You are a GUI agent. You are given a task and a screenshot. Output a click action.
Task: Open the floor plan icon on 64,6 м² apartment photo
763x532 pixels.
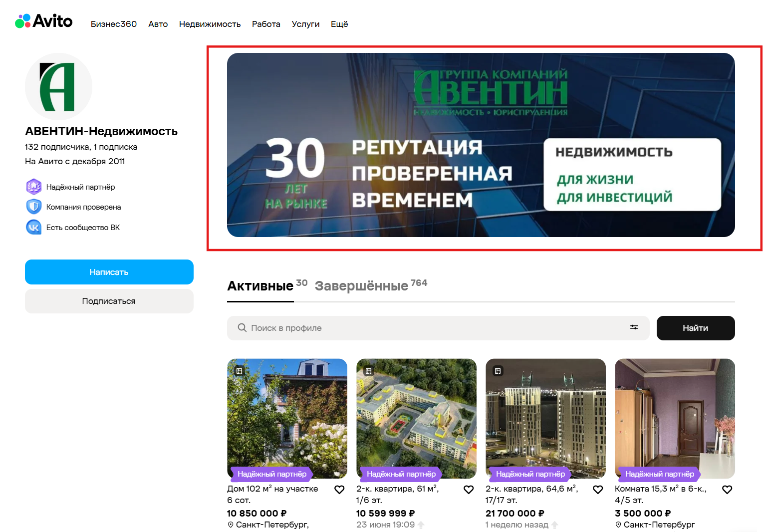(498, 371)
